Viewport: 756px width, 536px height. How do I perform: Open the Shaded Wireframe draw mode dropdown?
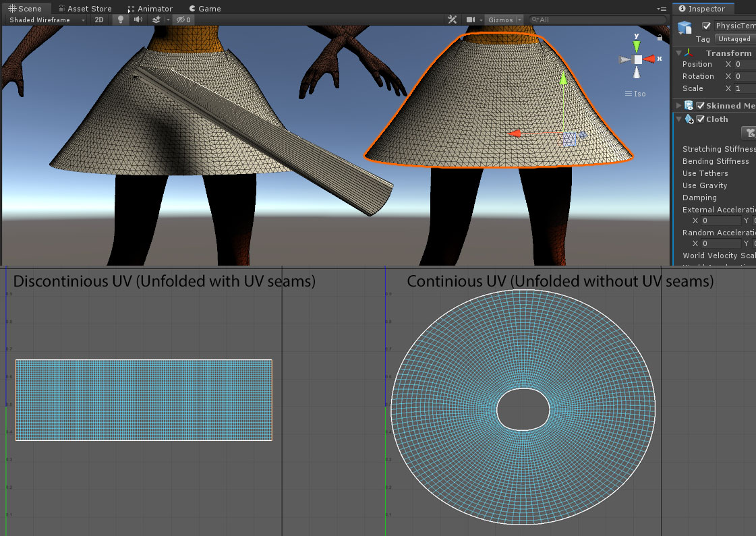(x=42, y=20)
